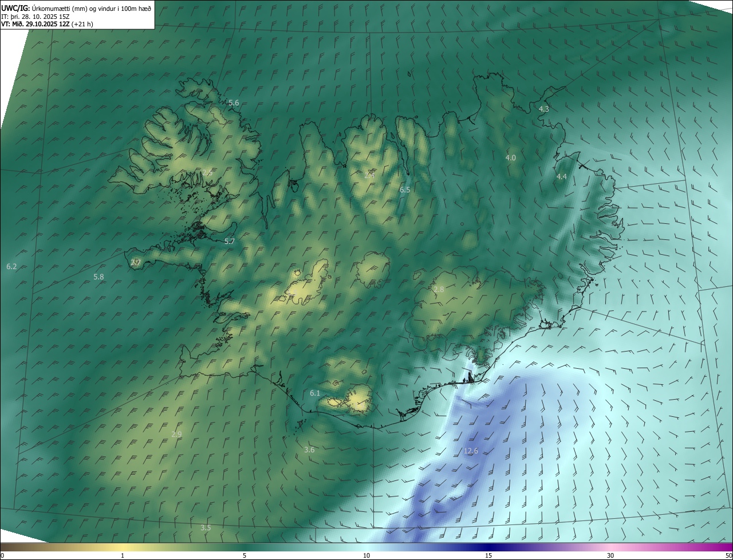The width and height of the screenshot is (733, 560).
Task: Select the 2.9 label southwest of Iceland
Action: click(176, 435)
